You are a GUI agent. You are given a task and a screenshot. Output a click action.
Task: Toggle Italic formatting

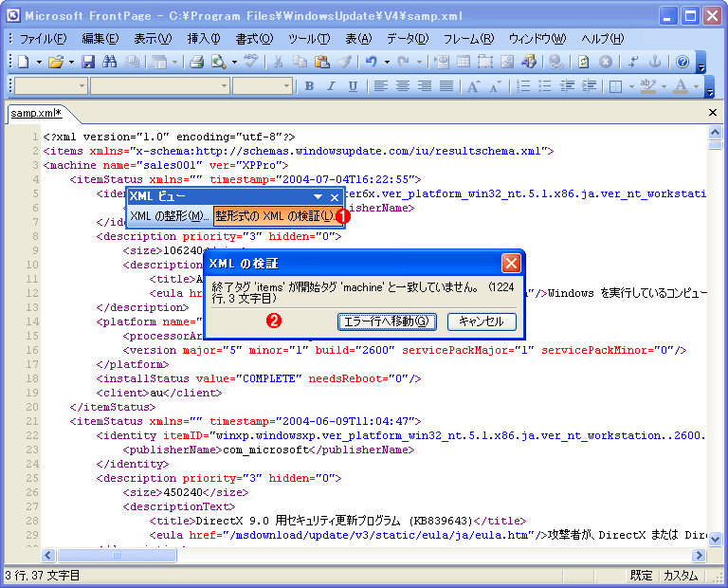[331, 86]
